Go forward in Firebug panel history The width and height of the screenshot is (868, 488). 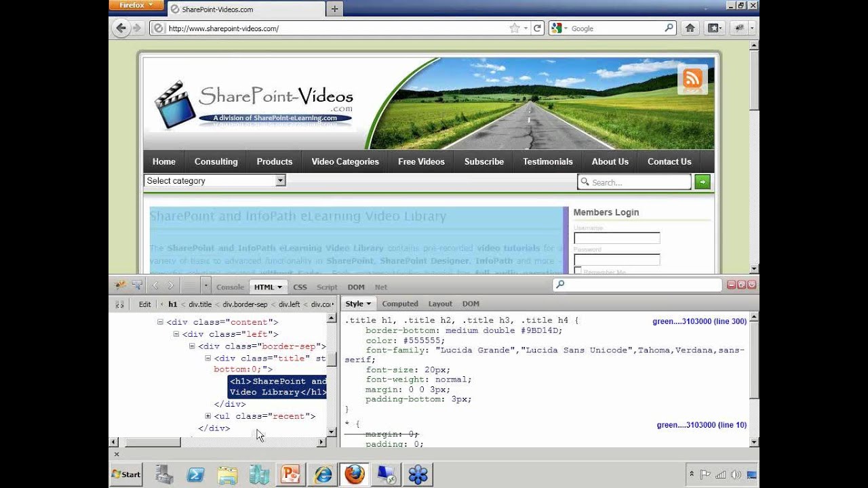[171, 285]
